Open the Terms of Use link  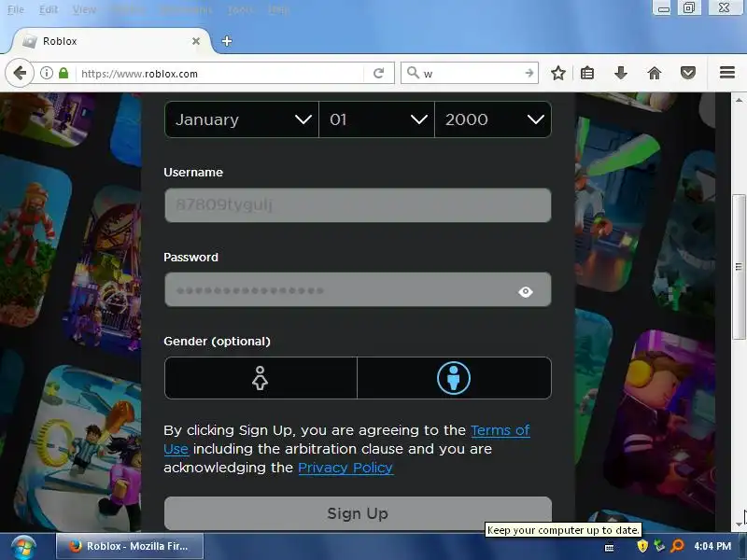click(x=500, y=430)
